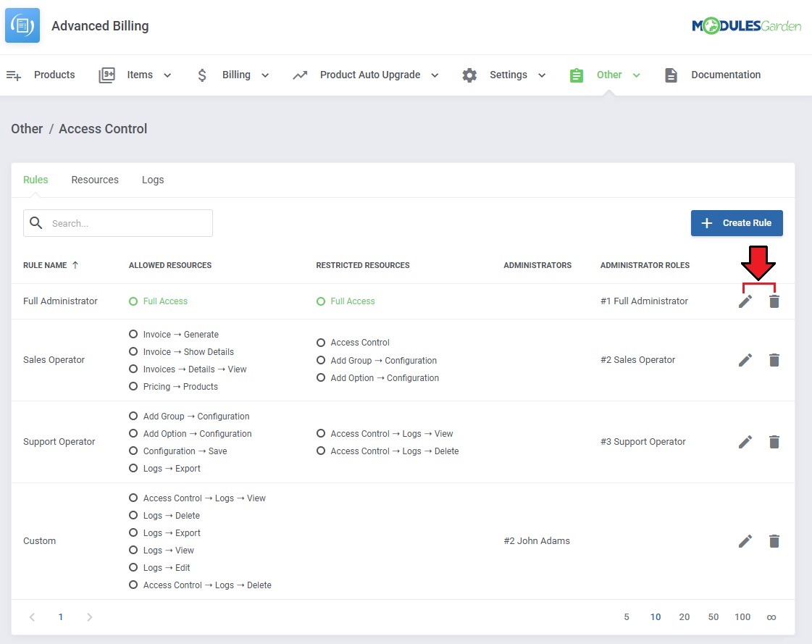Expand the Product Auto Upgrade chevron
Viewport: 812px width, 644px height.
435,75
